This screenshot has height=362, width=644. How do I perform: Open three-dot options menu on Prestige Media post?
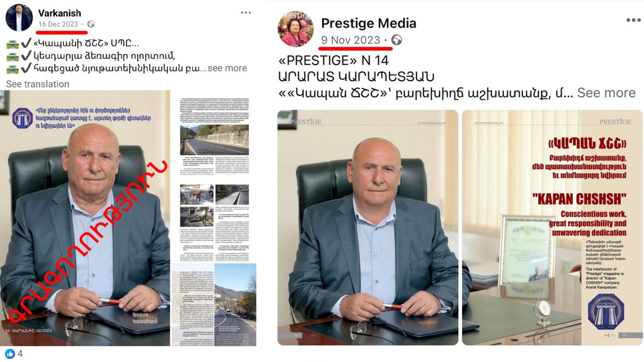633,20
